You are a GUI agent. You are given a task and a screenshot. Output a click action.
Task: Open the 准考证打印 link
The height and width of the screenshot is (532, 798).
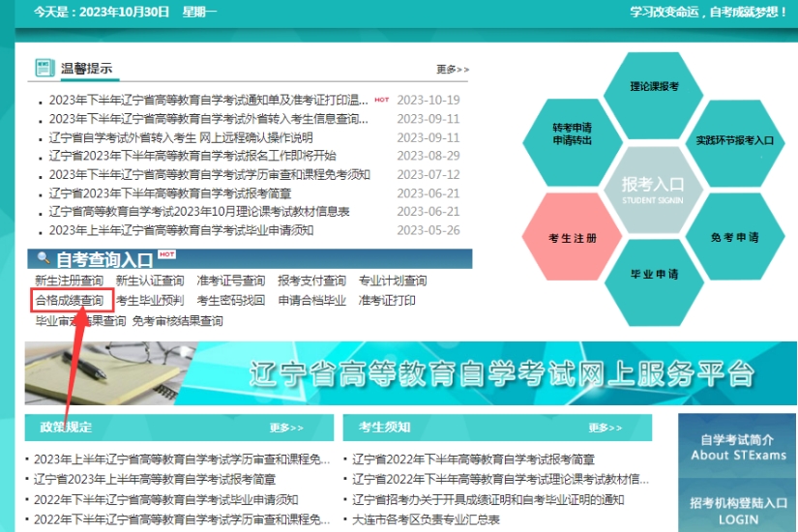[387, 301]
